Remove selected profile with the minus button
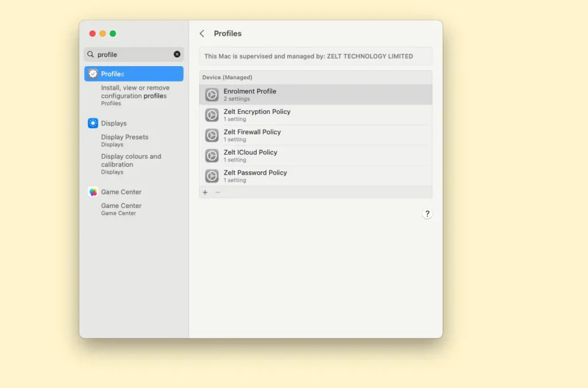 [x=218, y=193]
